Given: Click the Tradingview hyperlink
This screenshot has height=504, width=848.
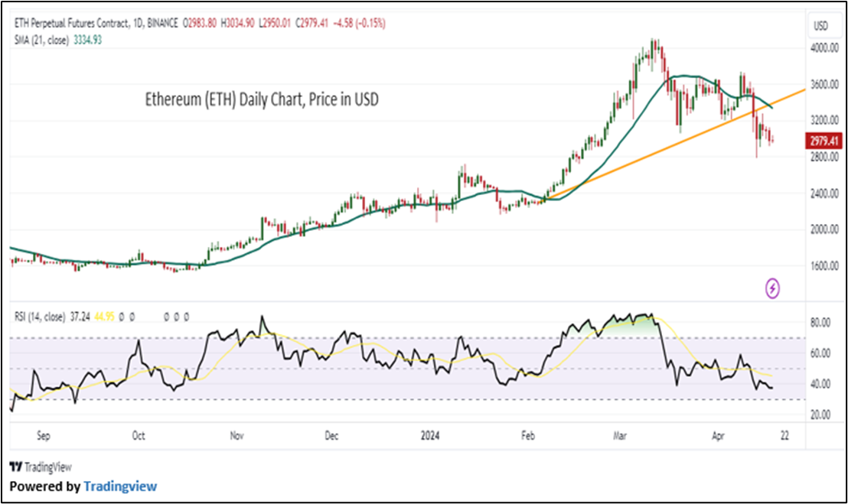Looking at the screenshot, I should pos(120,486).
